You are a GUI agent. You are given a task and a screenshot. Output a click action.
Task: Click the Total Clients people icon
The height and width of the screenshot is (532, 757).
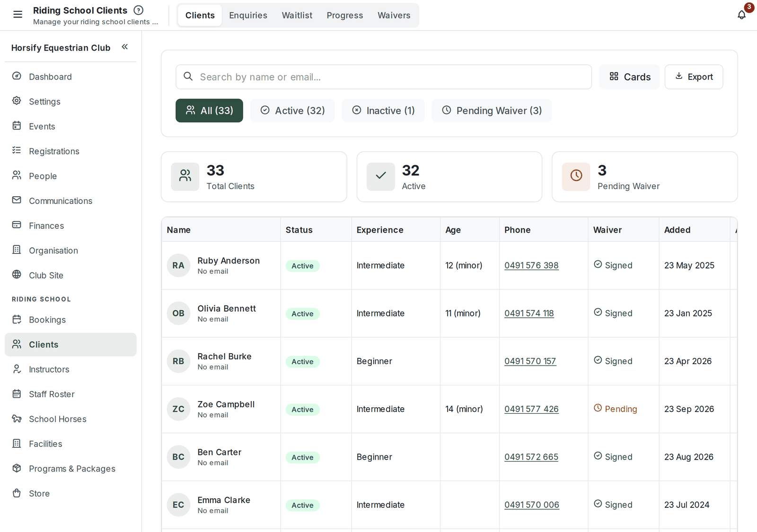click(x=185, y=176)
